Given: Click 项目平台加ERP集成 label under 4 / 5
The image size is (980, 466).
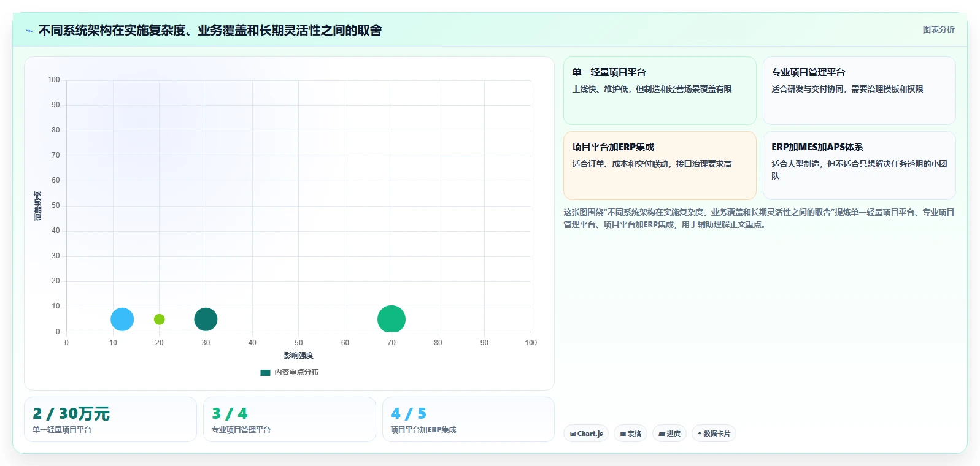Looking at the screenshot, I should coord(423,430).
